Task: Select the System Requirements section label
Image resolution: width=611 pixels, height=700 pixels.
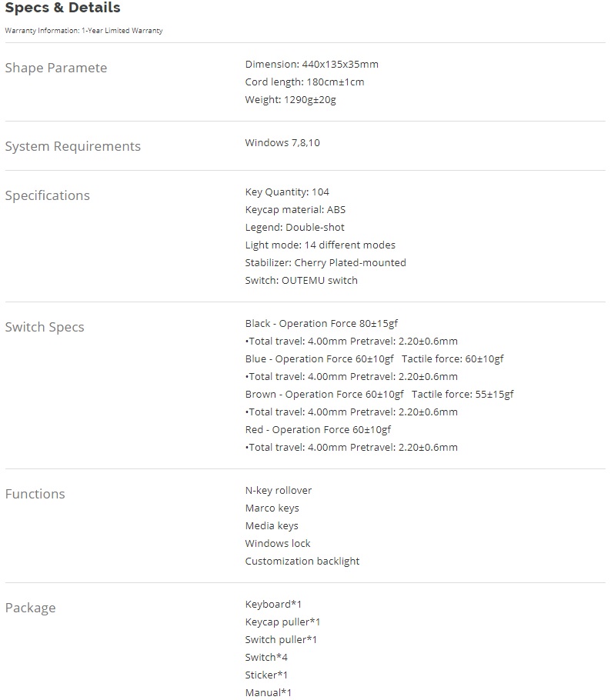Action: [x=73, y=146]
